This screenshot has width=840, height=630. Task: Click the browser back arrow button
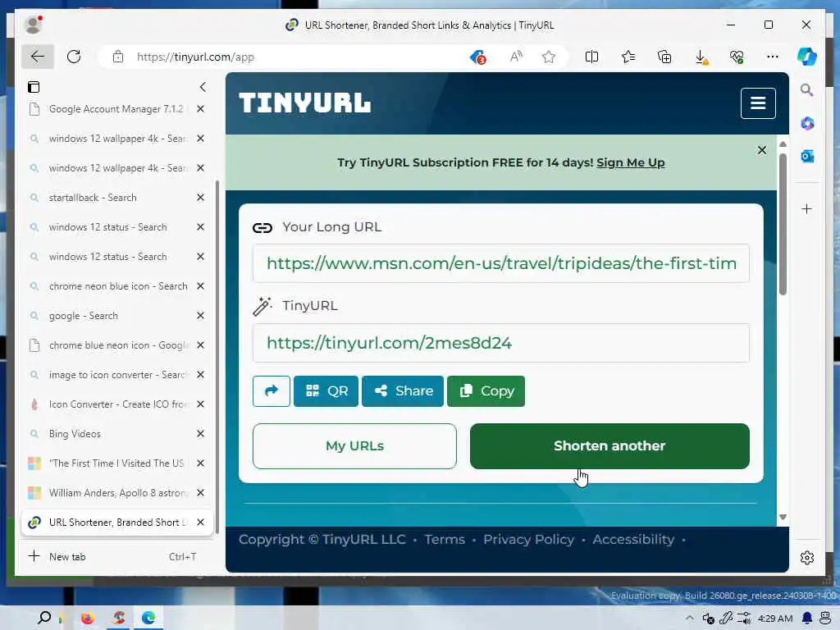38,57
